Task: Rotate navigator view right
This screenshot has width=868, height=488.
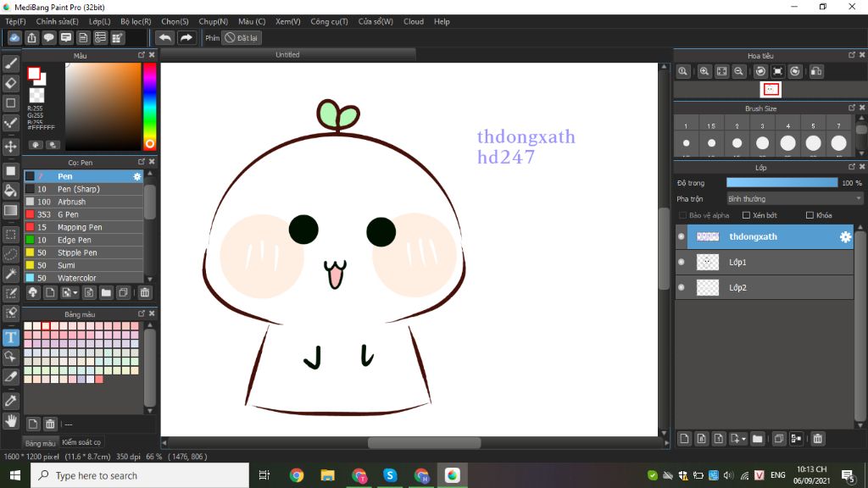Action: click(795, 71)
